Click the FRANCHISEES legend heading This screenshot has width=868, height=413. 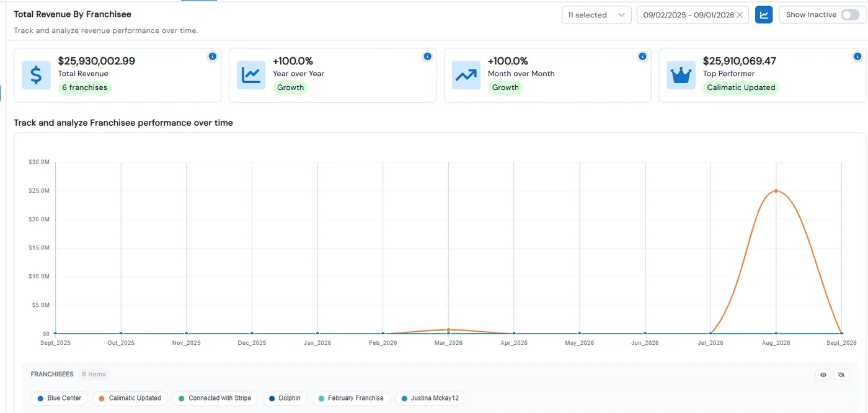[52, 375]
